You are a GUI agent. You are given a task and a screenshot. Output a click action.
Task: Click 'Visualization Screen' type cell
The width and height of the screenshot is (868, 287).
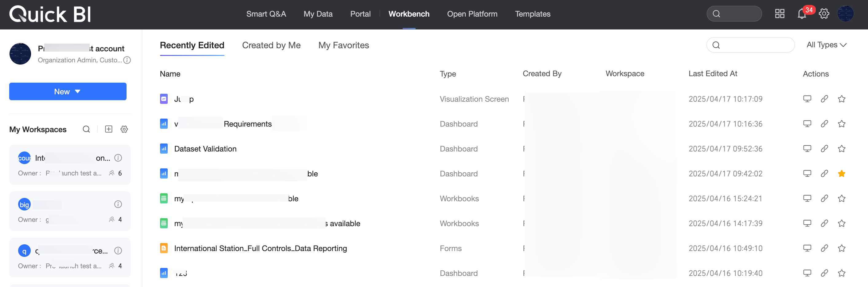474,99
